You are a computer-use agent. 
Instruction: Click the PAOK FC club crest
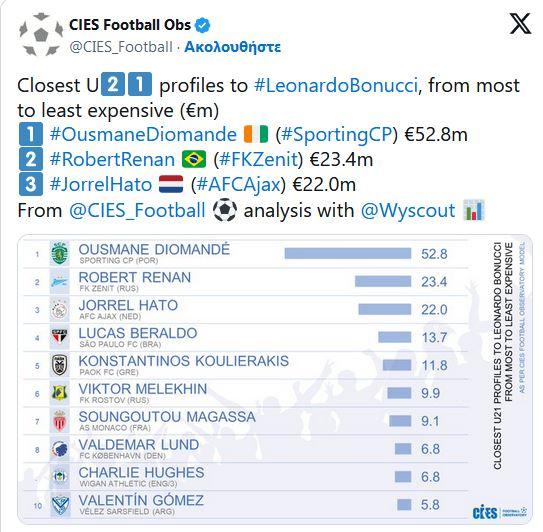[x=60, y=365]
